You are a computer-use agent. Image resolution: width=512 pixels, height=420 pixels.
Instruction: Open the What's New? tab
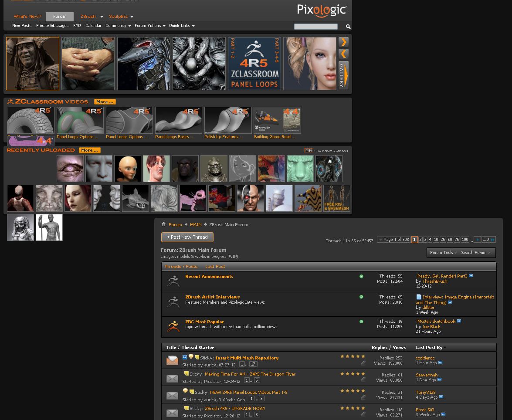pyautogui.click(x=27, y=16)
